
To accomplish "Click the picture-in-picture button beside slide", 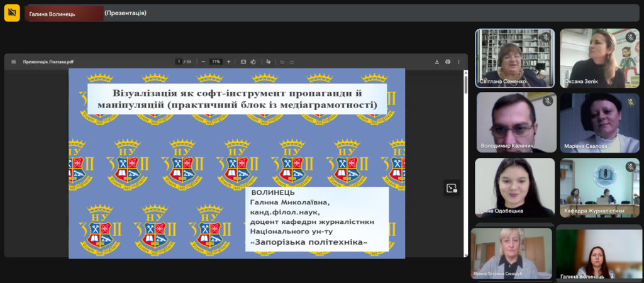I will tap(451, 187).
